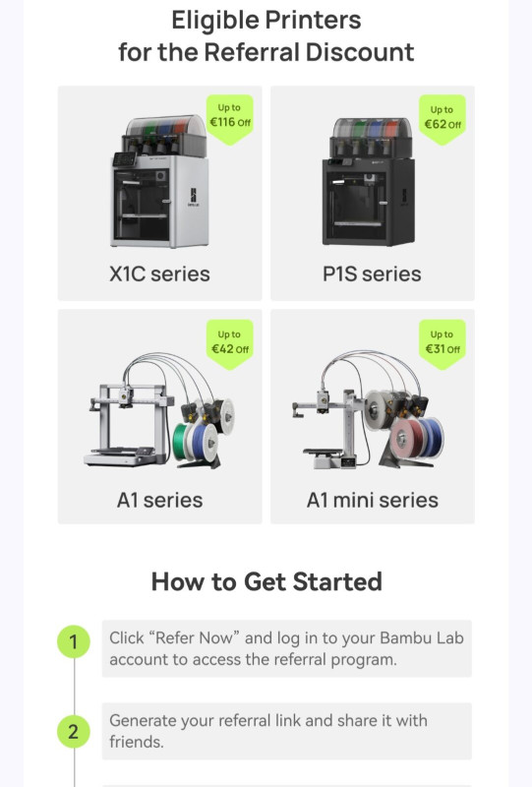Click the A1 series printer image
The width and height of the screenshot is (532, 787).
(x=159, y=410)
